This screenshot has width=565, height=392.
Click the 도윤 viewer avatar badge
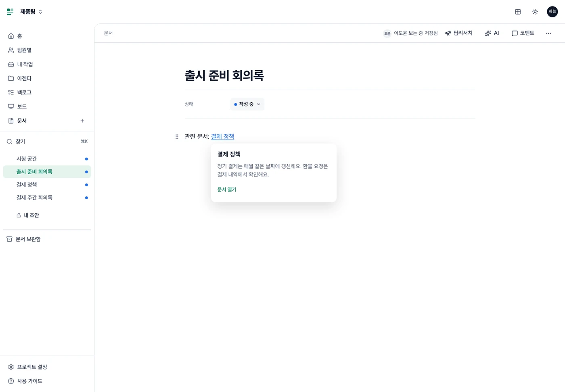click(387, 33)
